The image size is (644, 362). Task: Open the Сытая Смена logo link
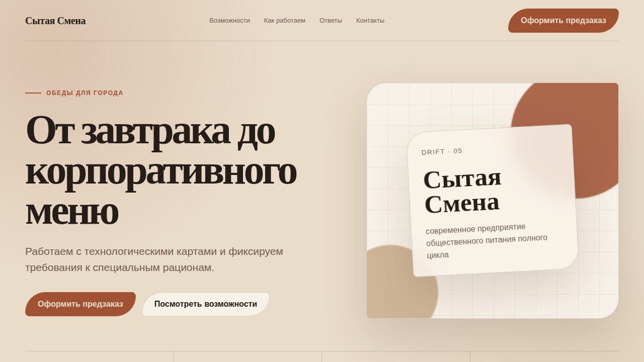pyautogui.click(x=55, y=21)
